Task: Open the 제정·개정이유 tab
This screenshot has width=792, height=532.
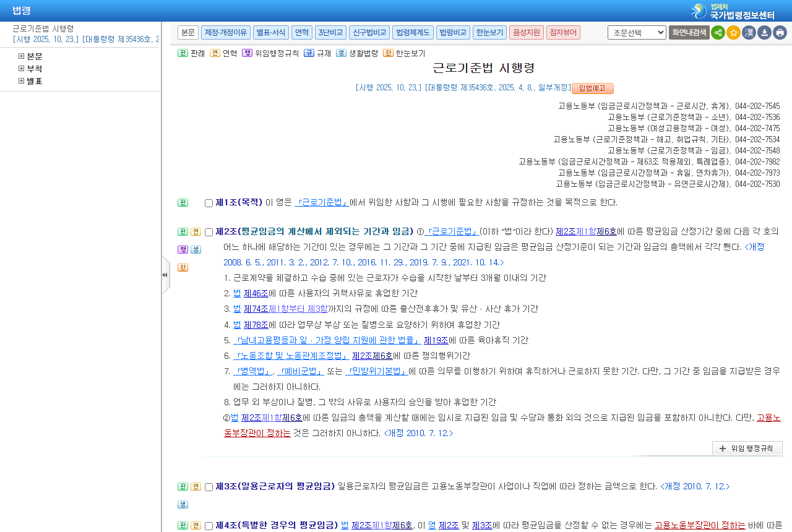Action: [226, 32]
